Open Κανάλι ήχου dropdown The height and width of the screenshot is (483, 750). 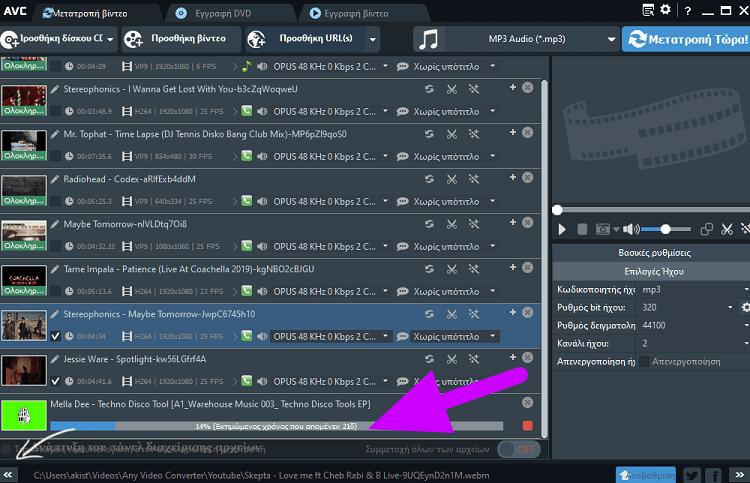694,343
